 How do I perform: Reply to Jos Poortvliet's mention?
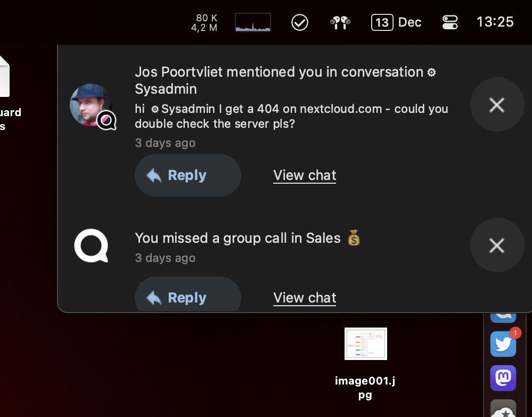187,175
